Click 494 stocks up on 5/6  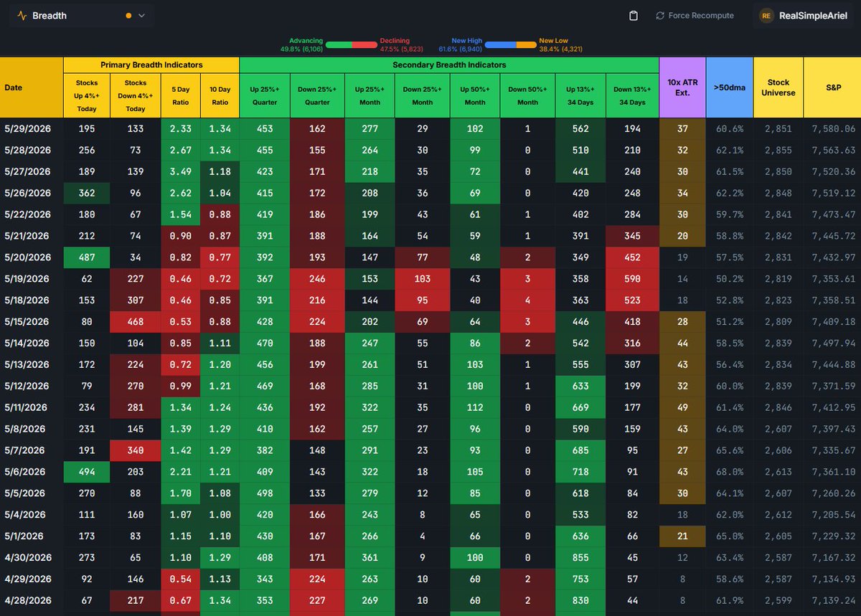(87, 472)
